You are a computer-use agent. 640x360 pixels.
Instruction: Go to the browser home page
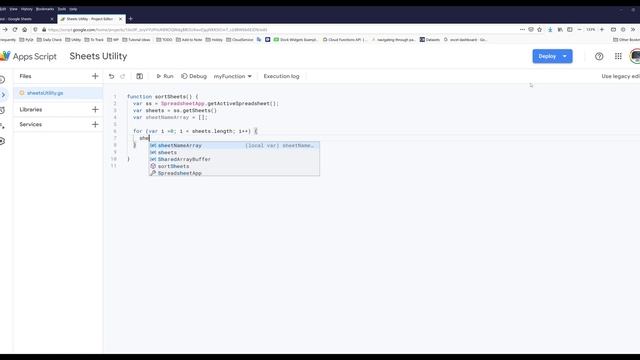pos(24,29)
